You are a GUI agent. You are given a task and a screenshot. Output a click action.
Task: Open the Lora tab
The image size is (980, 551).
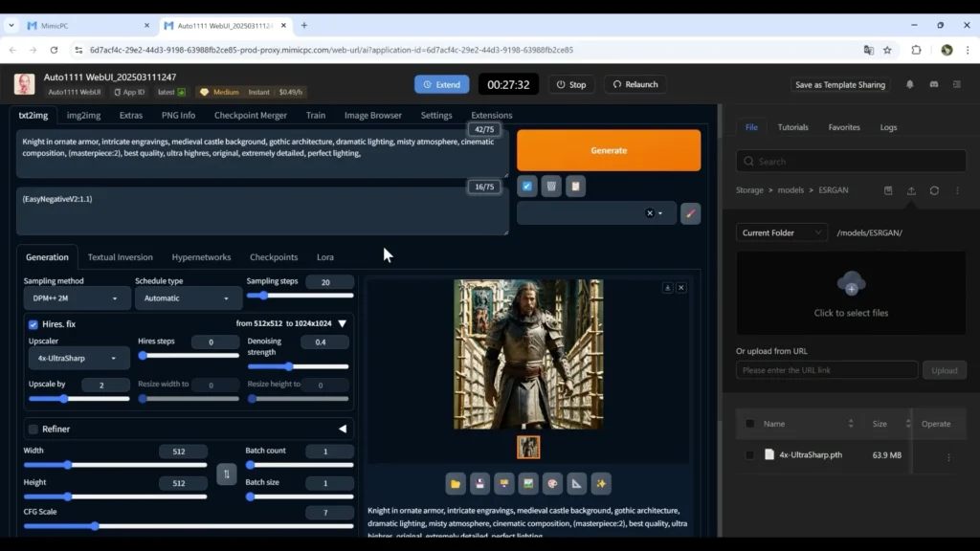[325, 257]
